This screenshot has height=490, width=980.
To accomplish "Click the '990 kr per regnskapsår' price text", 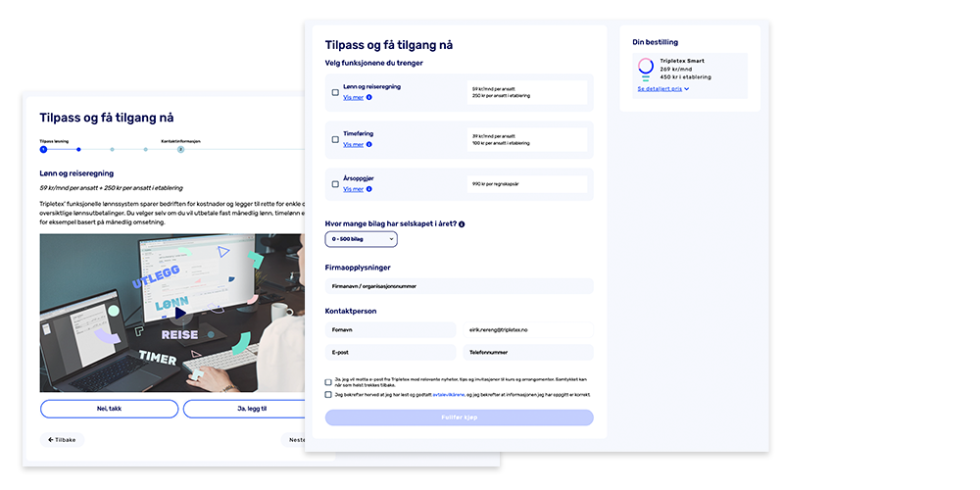I will pyautogui.click(x=496, y=184).
